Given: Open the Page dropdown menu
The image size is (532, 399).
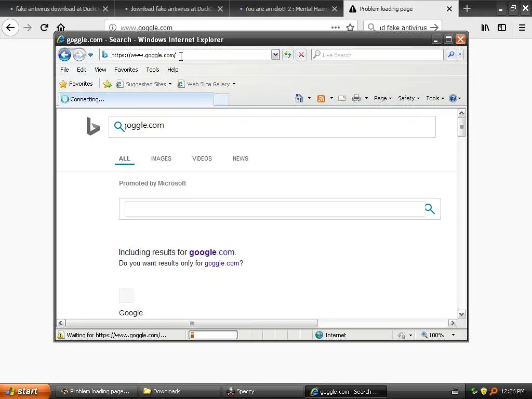Looking at the screenshot, I should click(383, 98).
